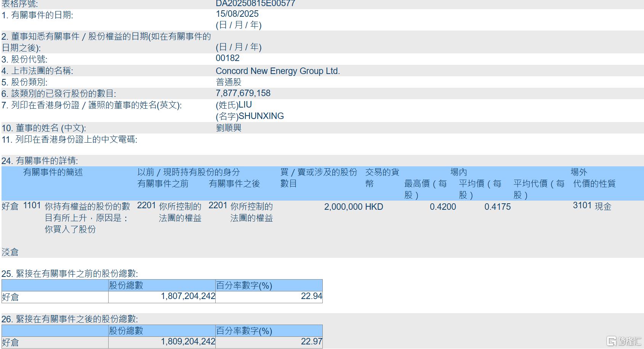
Task: Click average price 0.4175
Action: (498, 207)
